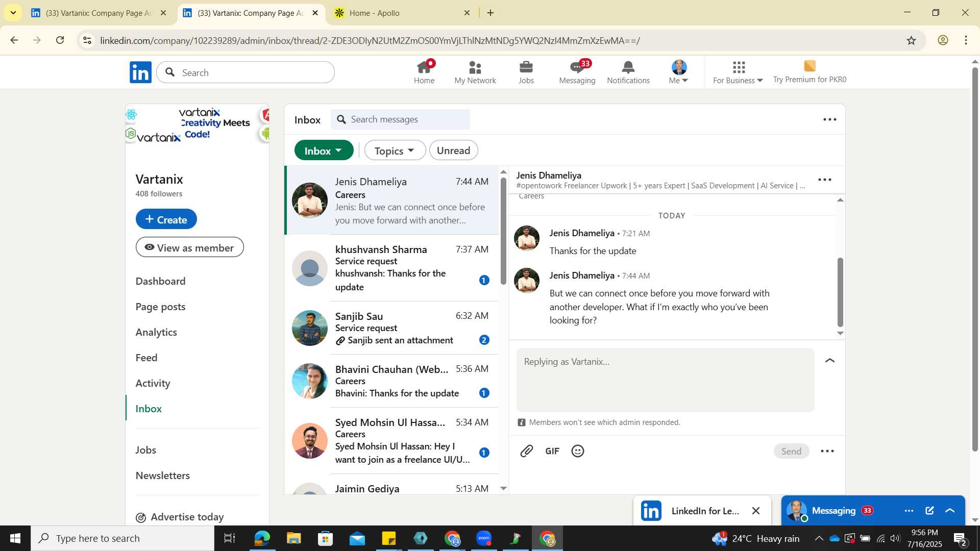This screenshot has width=980, height=551.
Task: Open Messaging overlay options ellipsis
Action: pyautogui.click(x=909, y=511)
